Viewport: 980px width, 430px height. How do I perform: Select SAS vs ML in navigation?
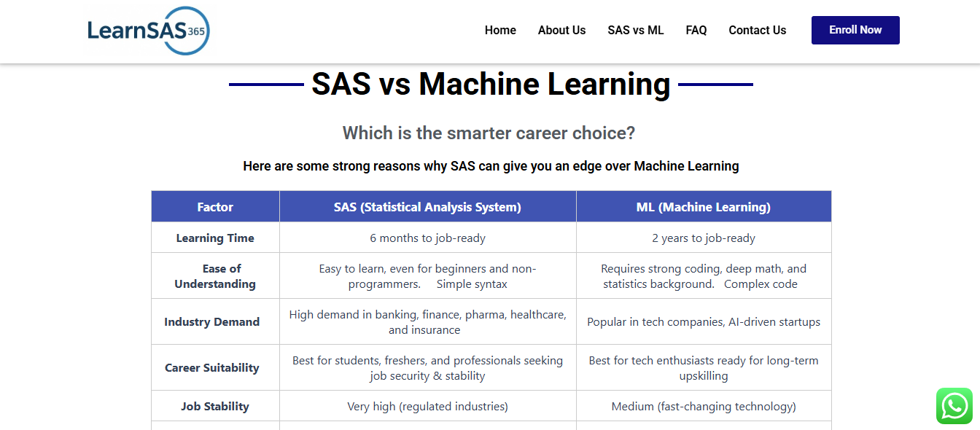click(x=636, y=31)
